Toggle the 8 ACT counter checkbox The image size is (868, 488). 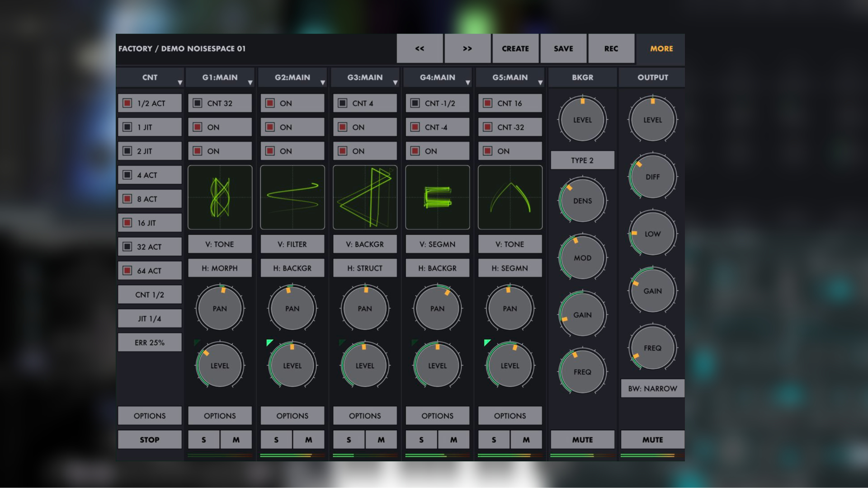click(x=127, y=199)
